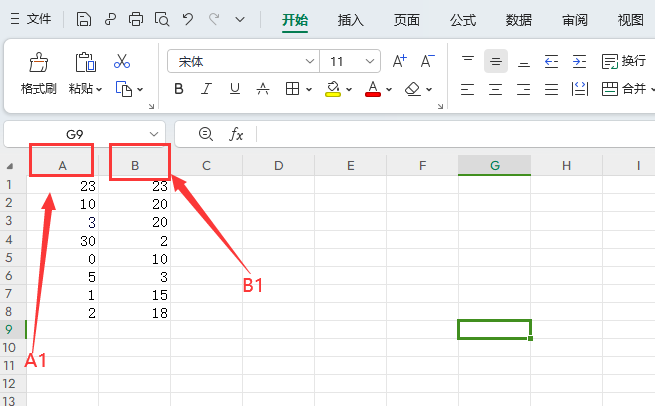Click the 合并 merge cells button

pos(624,89)
